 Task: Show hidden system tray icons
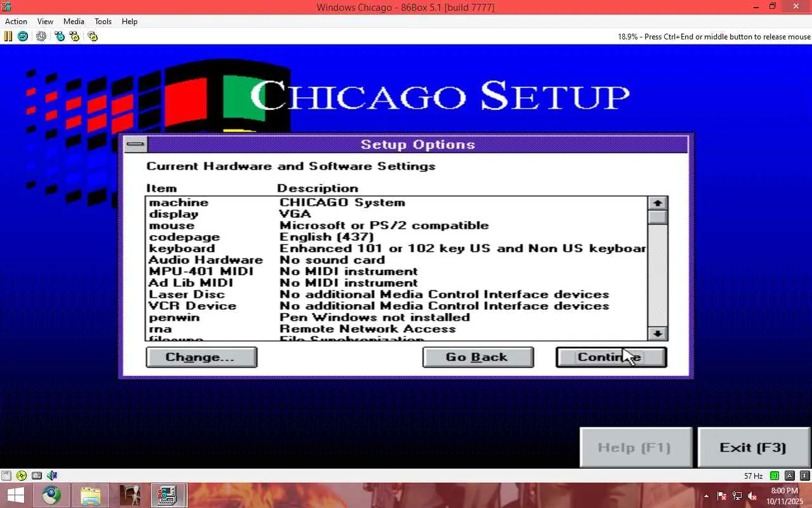click(x=706, y=496)
